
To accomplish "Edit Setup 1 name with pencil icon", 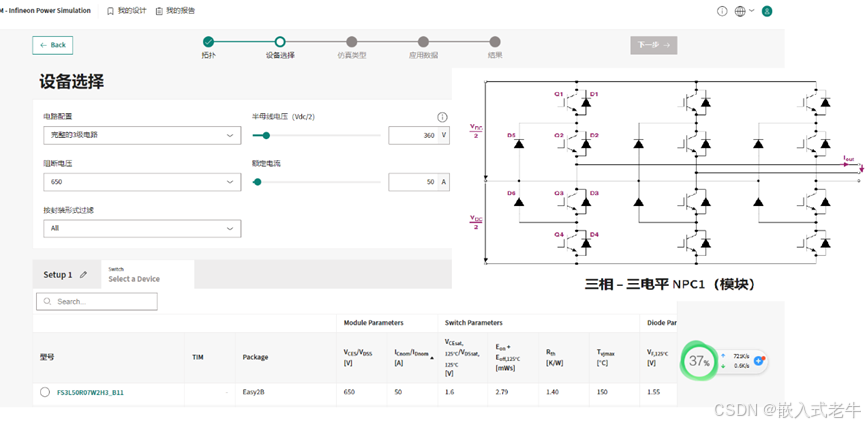I will 83,274.
